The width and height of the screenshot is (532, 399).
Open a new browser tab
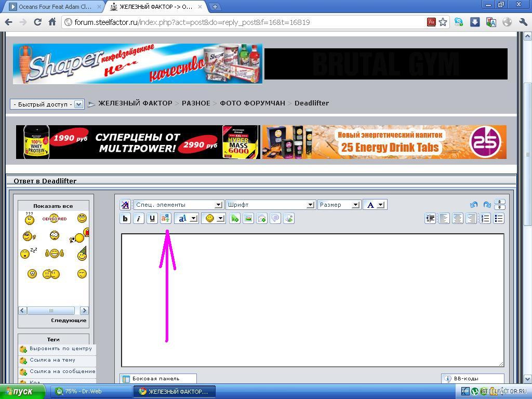(215, 6)
